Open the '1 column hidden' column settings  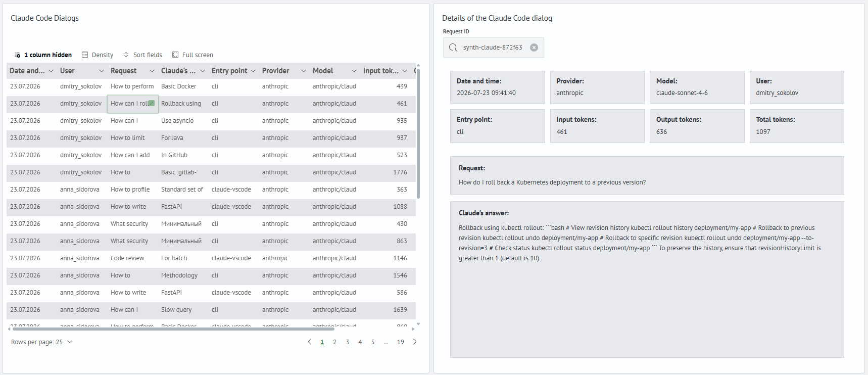(43, 55)
